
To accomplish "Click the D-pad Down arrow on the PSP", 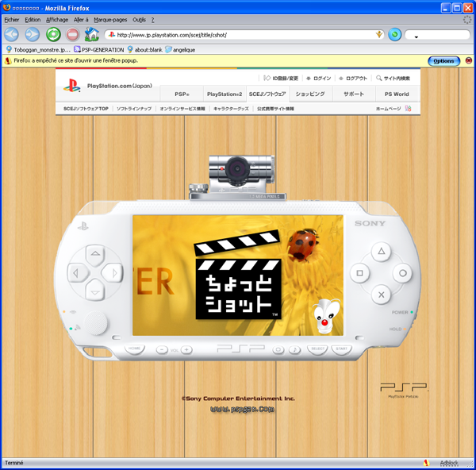I will coord(95,291).
